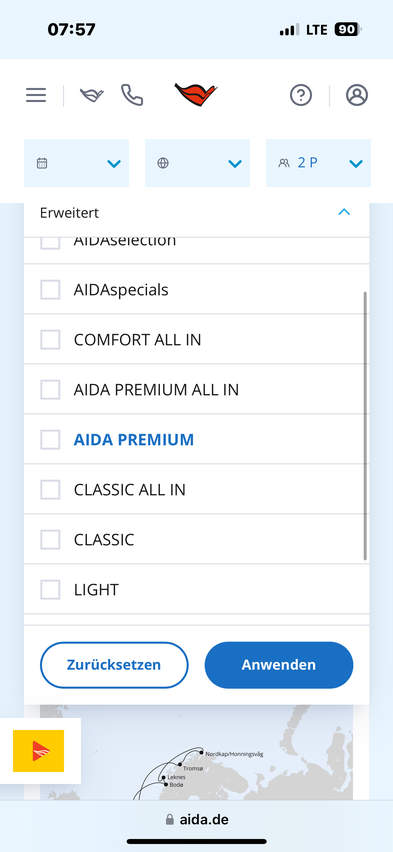Tap the phone contact icon
The width and height of the screenshot is (393, 852).
coord(132,95)
